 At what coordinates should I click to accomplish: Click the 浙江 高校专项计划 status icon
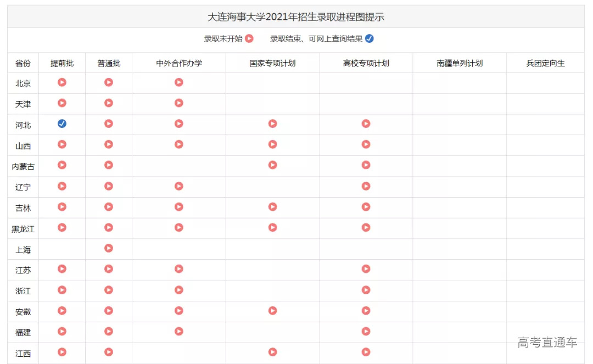click(x=366, y=290)
